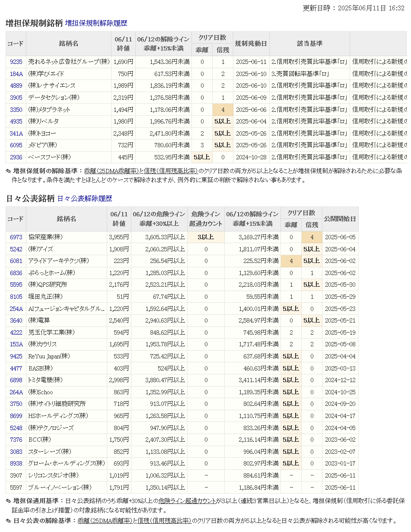Select the 日々公表銘柄 section heading

(30, 199)
